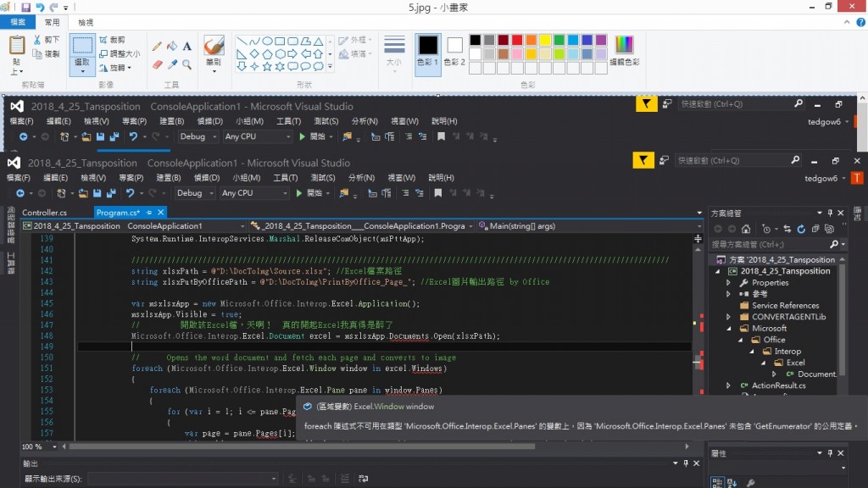
Task: Click the Start (開始) button in back Visual Studio
Action: click(315, 136)
